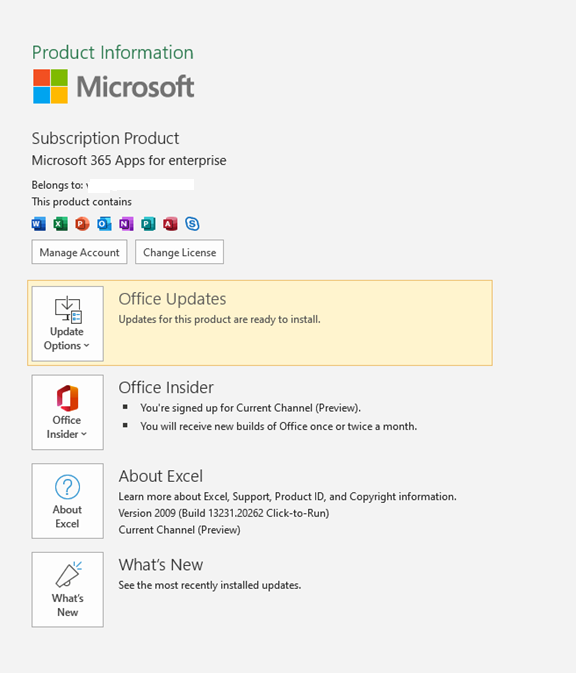Click the Outlook app icon

[104, 224]
